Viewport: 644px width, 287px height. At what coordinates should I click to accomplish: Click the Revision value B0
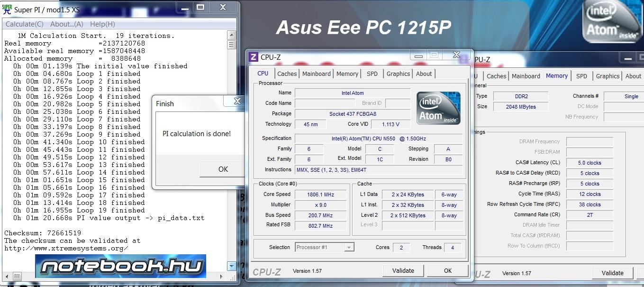pos(448,159)
